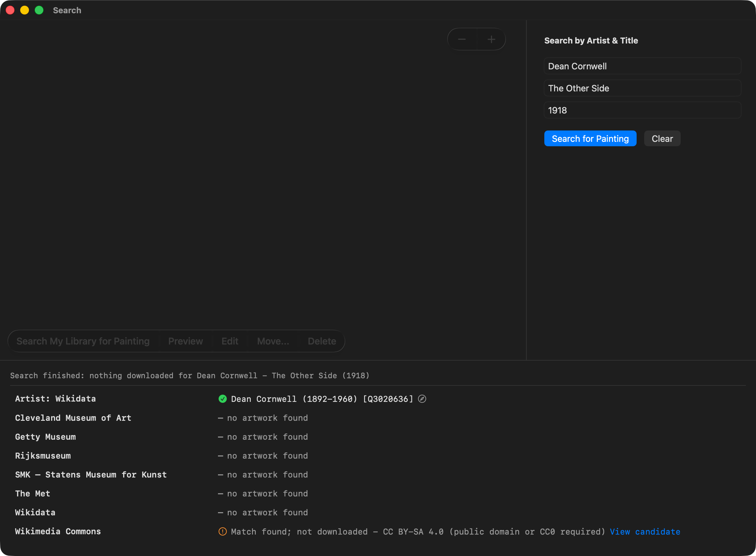Click the Search by Artist & Title heading
Image resolution: width=756 pixels, height=556 pixels.
tap(591, 40)
